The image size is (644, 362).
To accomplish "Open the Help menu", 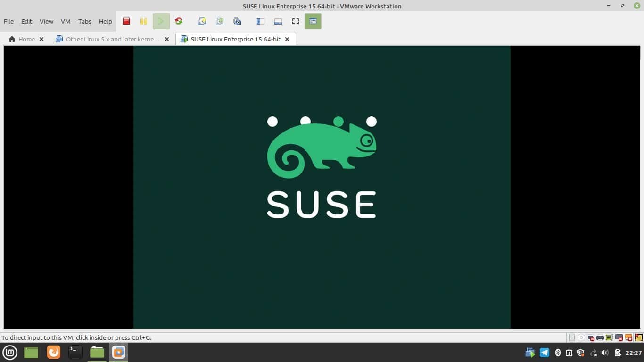I will (x=105, y=21).
